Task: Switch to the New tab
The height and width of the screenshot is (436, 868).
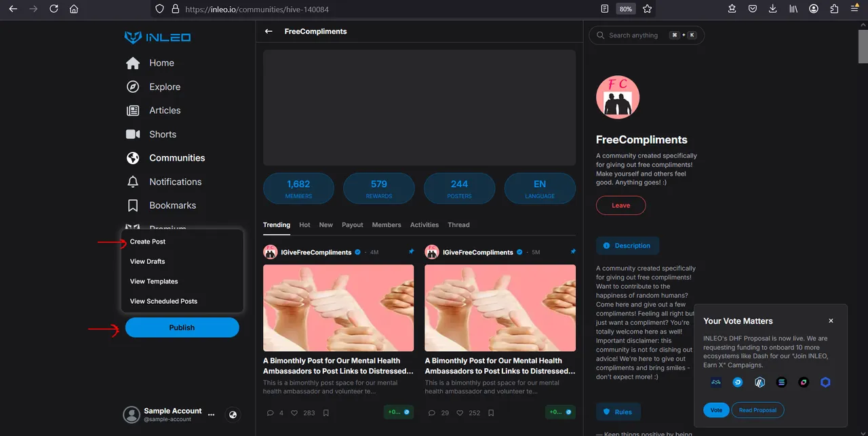Action: (326, 224)
